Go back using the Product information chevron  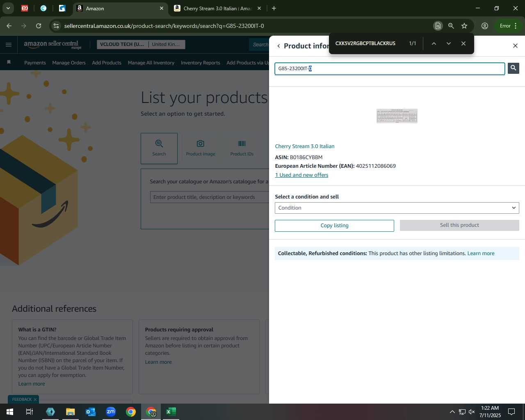point(278,46)
